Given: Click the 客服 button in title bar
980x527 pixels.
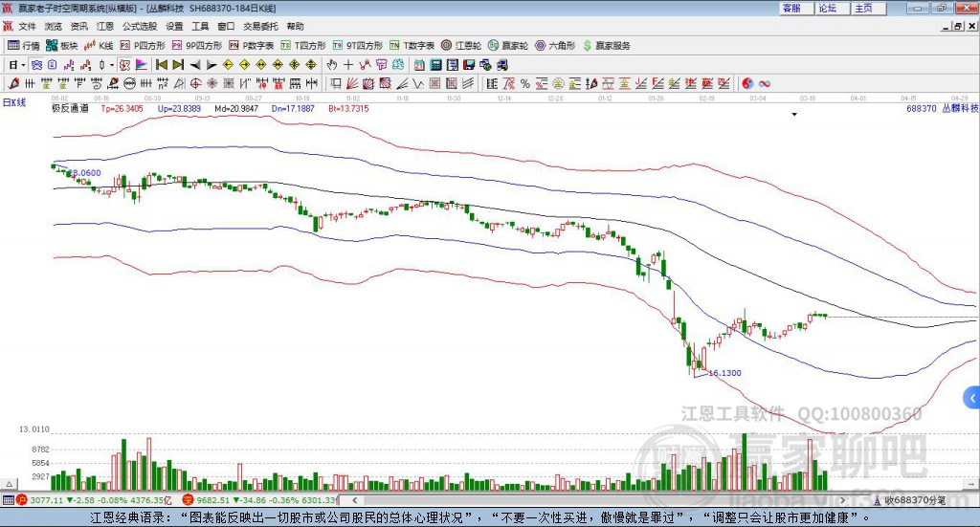Looking at the screenshot, I should point(796,8).
